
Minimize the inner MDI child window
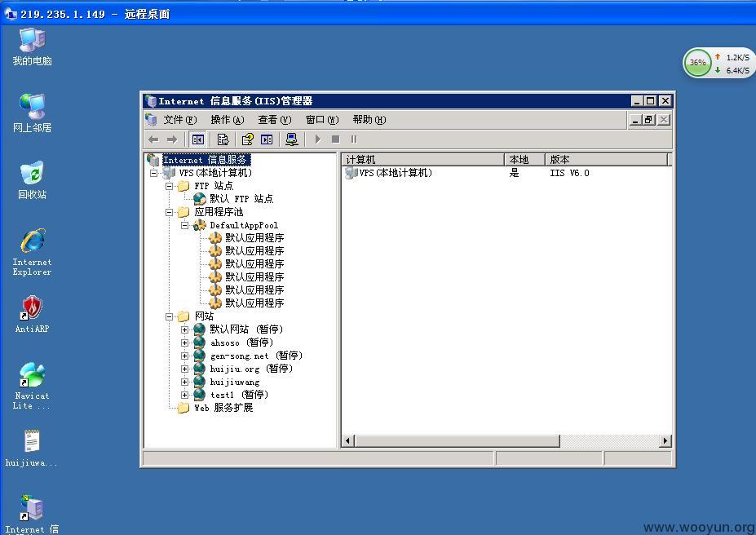point(635,120)
